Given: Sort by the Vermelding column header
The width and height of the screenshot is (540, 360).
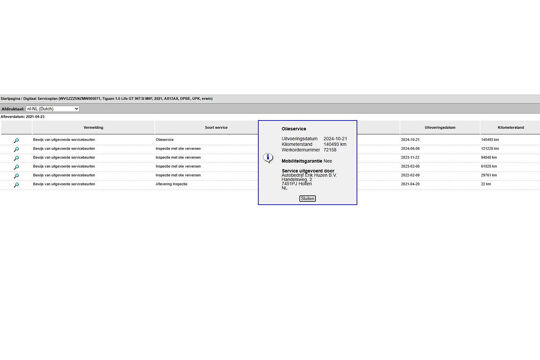Looking at the screenshot, I should coord(93,127).
